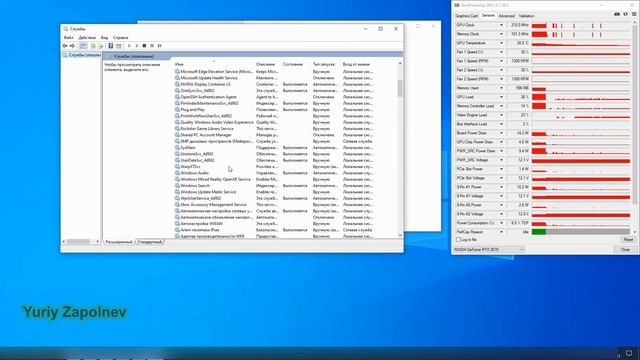Click the PerfCap Reason green bar
The height and width of the screenshot is (360, 640).
(539, 232)
